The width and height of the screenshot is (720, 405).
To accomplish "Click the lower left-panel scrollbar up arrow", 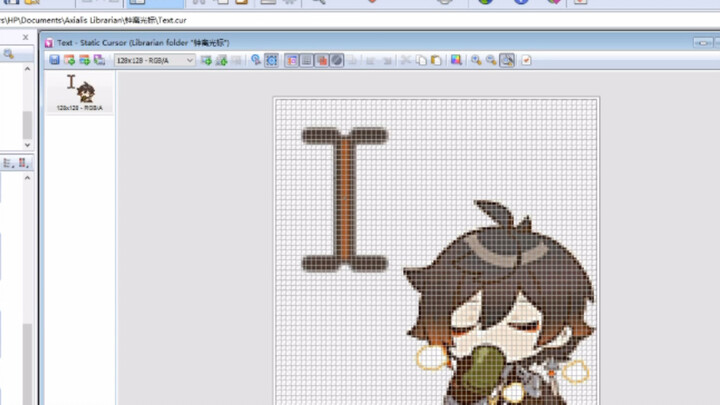I will tap(27, 178).
